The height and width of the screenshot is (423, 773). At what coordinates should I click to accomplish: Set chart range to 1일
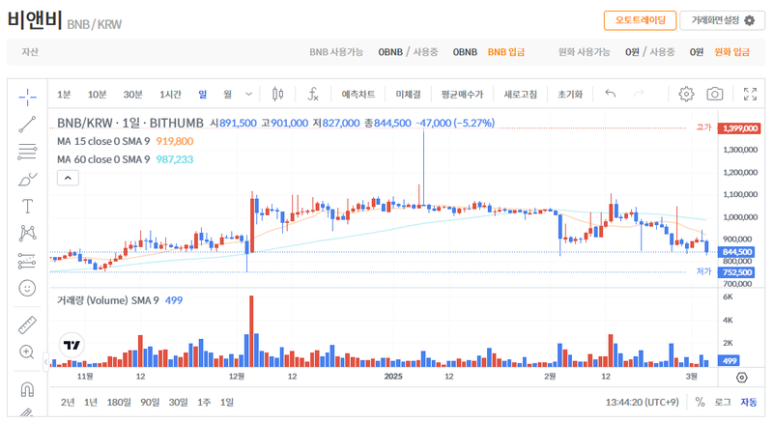[227, 402]
